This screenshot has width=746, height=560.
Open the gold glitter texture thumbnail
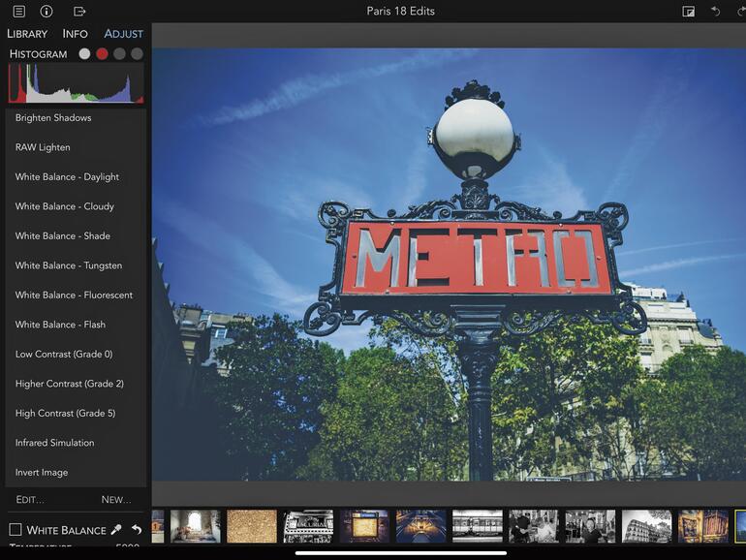[x=251, y=526]
